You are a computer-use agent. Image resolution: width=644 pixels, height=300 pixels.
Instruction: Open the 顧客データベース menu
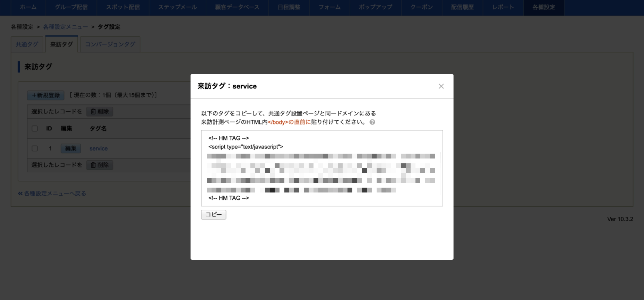237,7
